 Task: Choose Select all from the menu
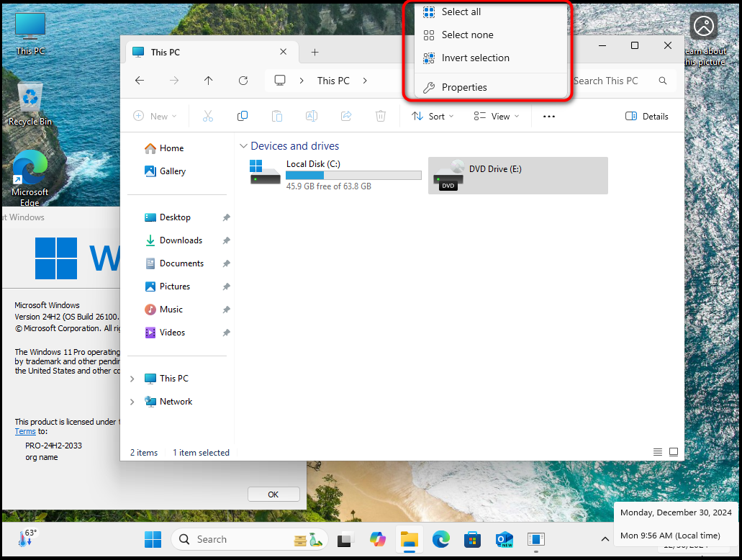point(490,12)
